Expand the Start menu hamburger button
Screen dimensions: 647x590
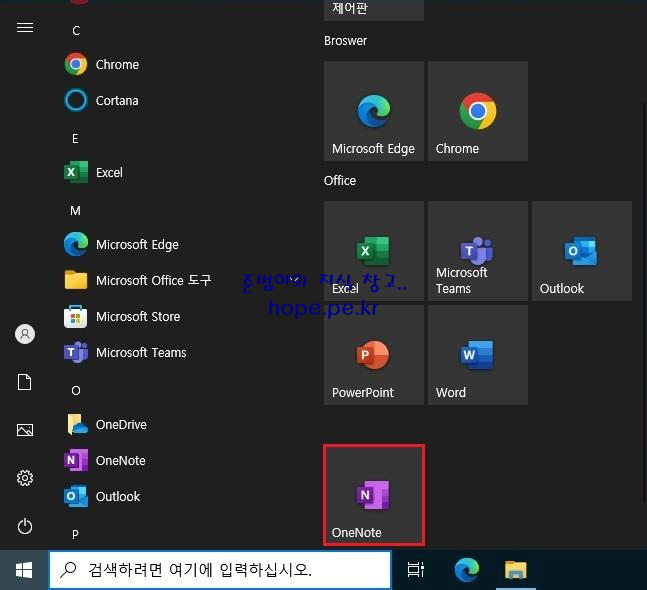tap(25, 28)
